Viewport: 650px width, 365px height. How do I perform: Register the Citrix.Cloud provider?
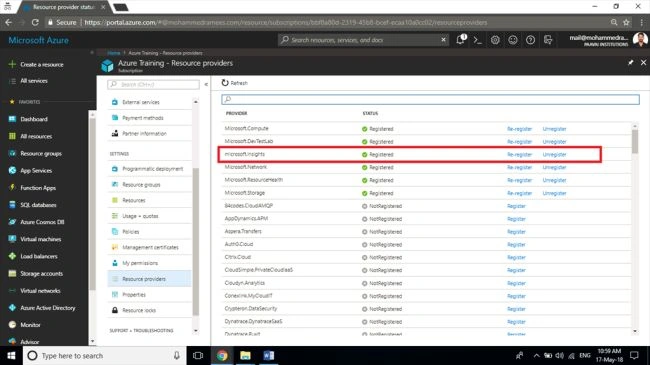click(516, 257)
